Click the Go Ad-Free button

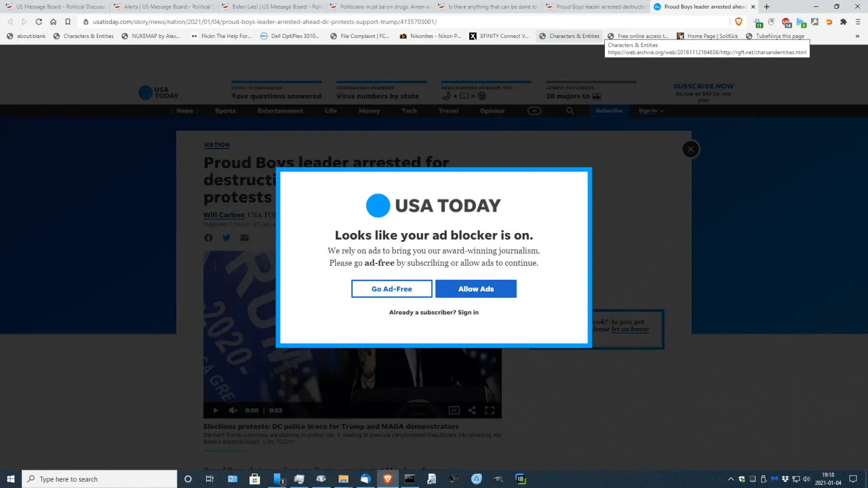(x=392, y=289)
